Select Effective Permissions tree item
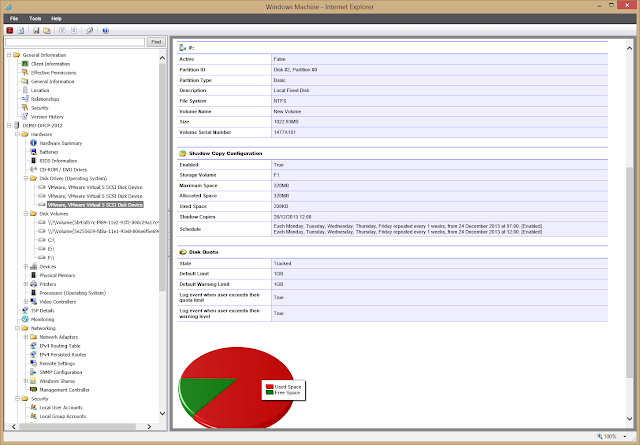This screenshot has height=445, width=640. point(53,73)
